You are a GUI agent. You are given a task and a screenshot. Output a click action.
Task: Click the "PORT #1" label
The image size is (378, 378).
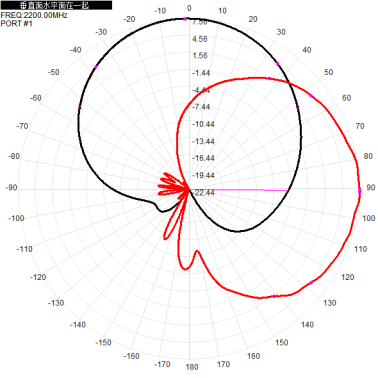click(17, 23)
